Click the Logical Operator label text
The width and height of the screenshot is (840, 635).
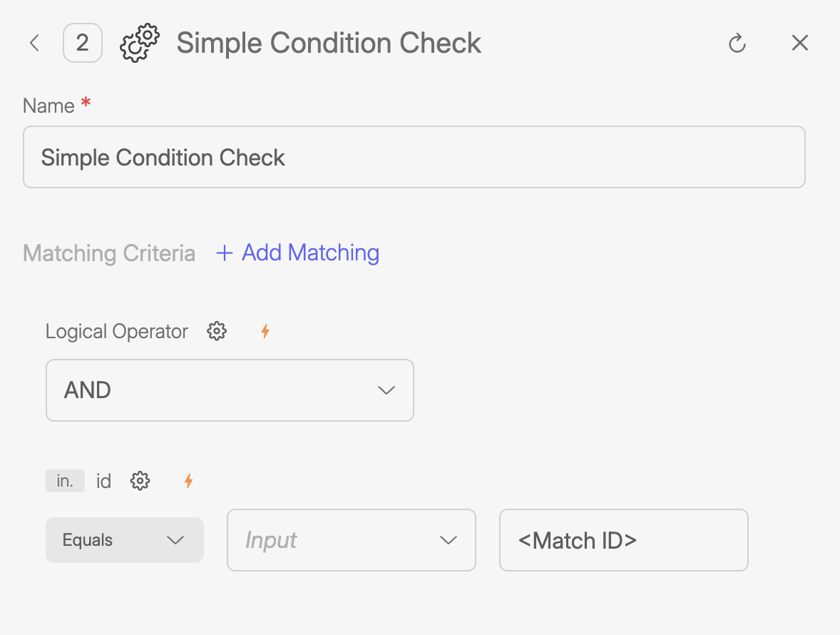(117, 332)
